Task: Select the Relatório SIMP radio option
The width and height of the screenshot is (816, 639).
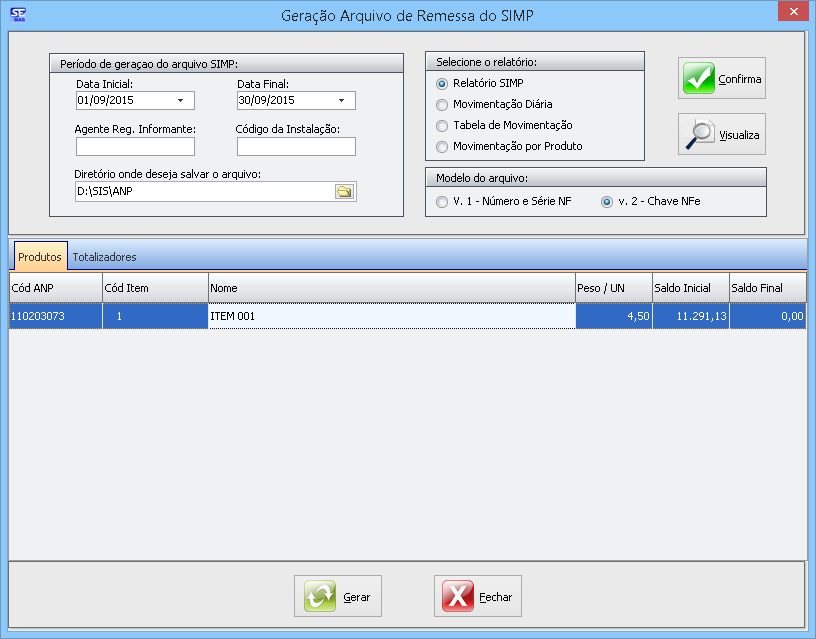Action: pos(443,83)
